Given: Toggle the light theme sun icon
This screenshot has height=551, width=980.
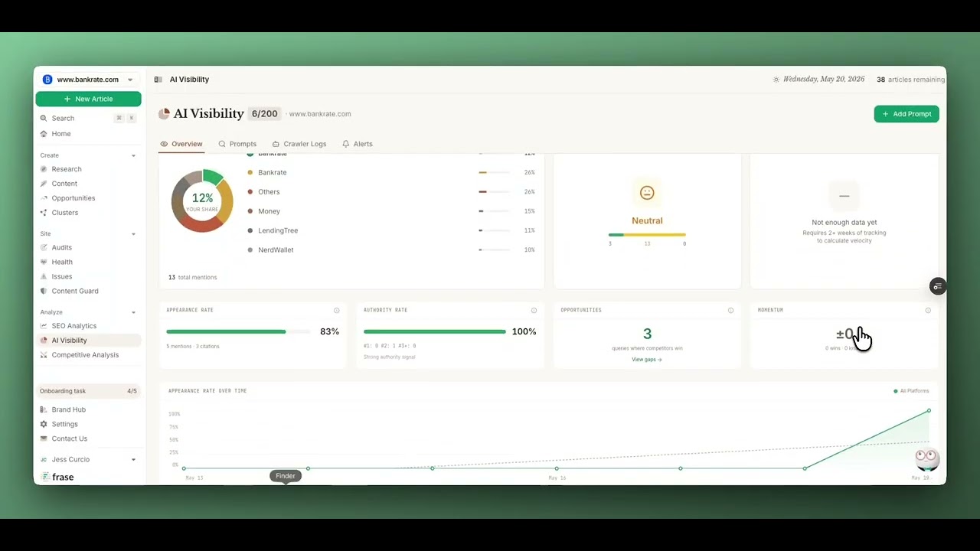Looking at the screenshot, I should pyautogui.click(x=776, y=80).
